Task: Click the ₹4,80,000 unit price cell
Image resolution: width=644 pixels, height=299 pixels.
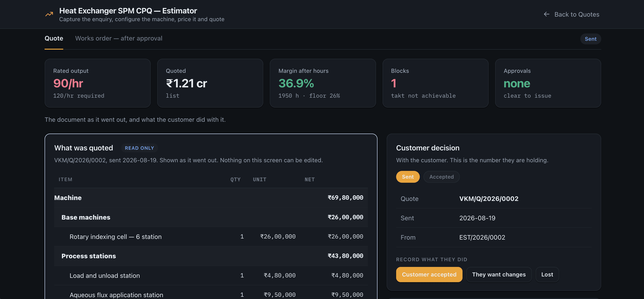Action: (279, 276)
